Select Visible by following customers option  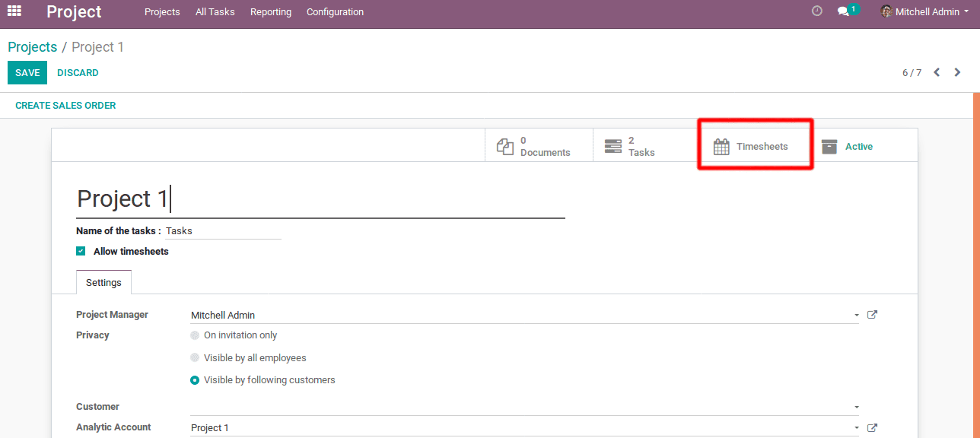tap(195, 380)
